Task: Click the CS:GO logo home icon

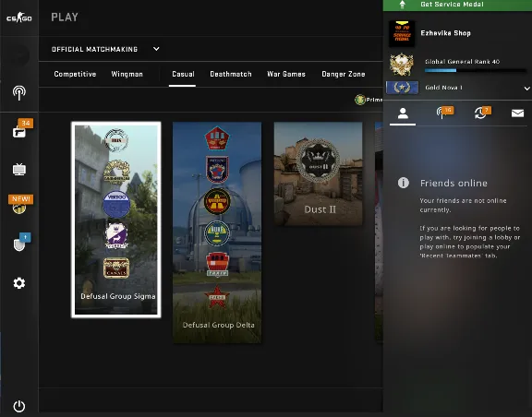Action: 19,18
